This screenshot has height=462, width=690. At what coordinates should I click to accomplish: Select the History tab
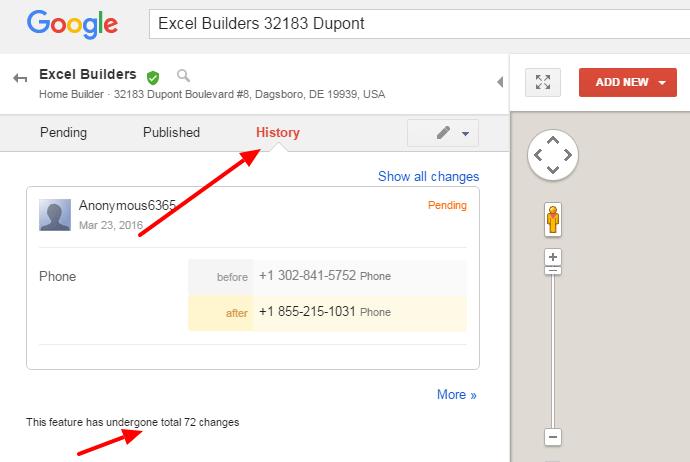[x=278, y=132]
